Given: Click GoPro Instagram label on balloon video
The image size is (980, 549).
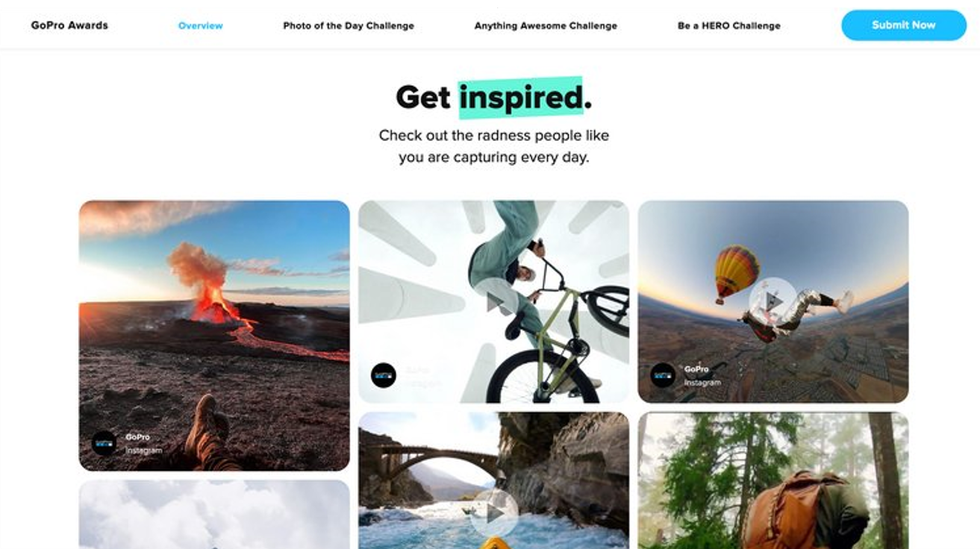Looking at the screenshot, I should pos(702,375).
